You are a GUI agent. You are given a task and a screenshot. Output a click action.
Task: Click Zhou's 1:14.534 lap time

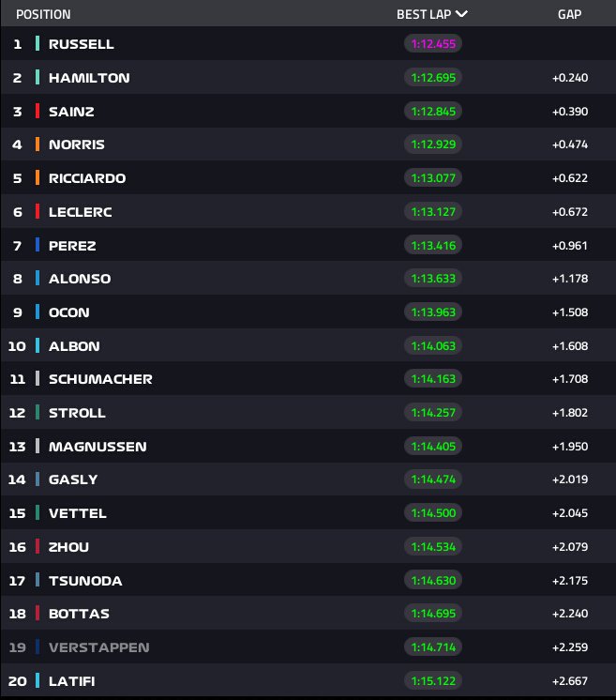(x=433, y=547)
